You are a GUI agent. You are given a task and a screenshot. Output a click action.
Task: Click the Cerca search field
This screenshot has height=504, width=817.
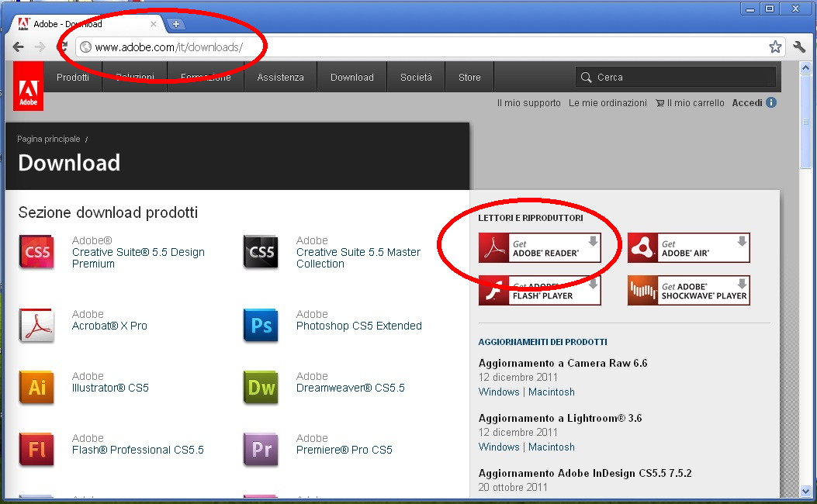tap(683, 78)
